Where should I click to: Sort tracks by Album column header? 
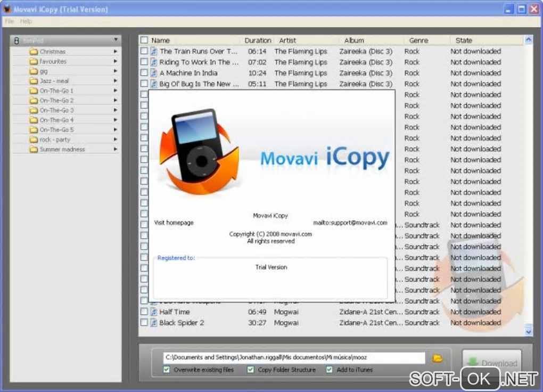click(x=354, y=40)
